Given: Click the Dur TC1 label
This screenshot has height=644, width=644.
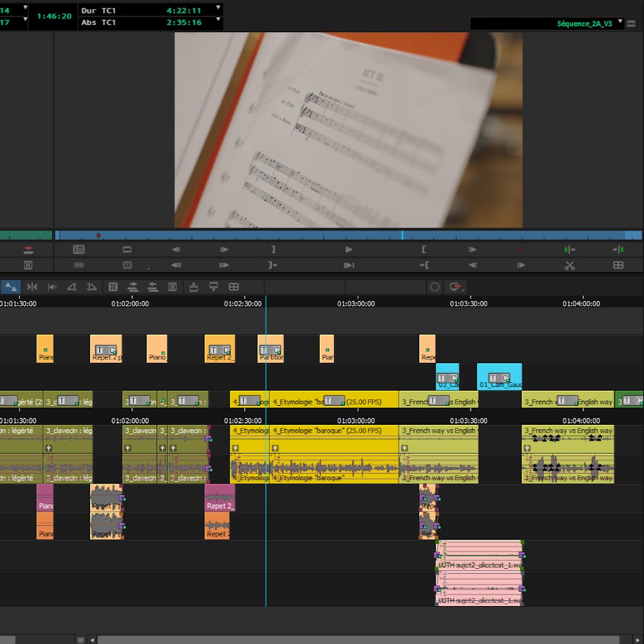Looking at the screenshot, I should pos(99,10).
